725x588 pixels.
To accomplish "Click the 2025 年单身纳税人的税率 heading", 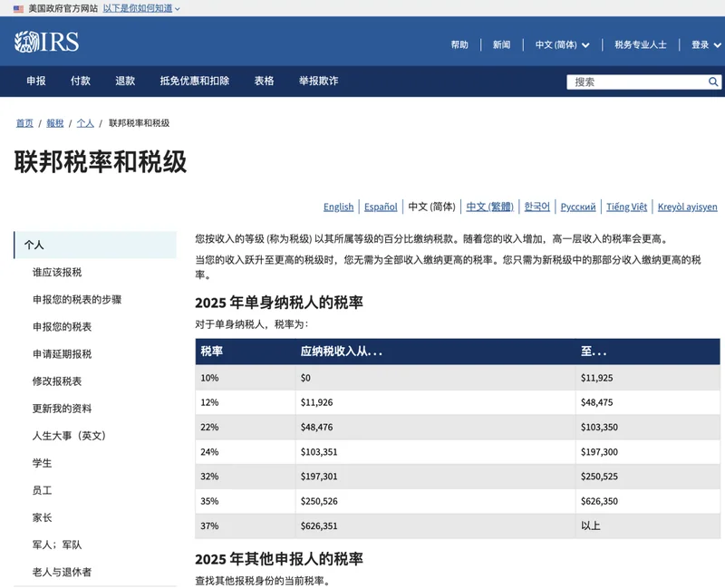I will click(x=279, y=303).
